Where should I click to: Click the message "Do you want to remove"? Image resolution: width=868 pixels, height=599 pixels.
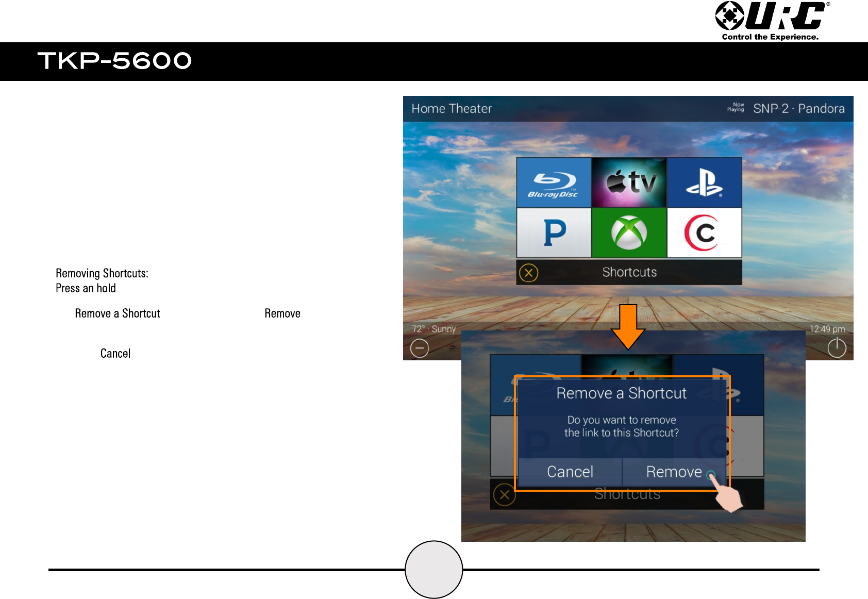click(x=622, y=420)
